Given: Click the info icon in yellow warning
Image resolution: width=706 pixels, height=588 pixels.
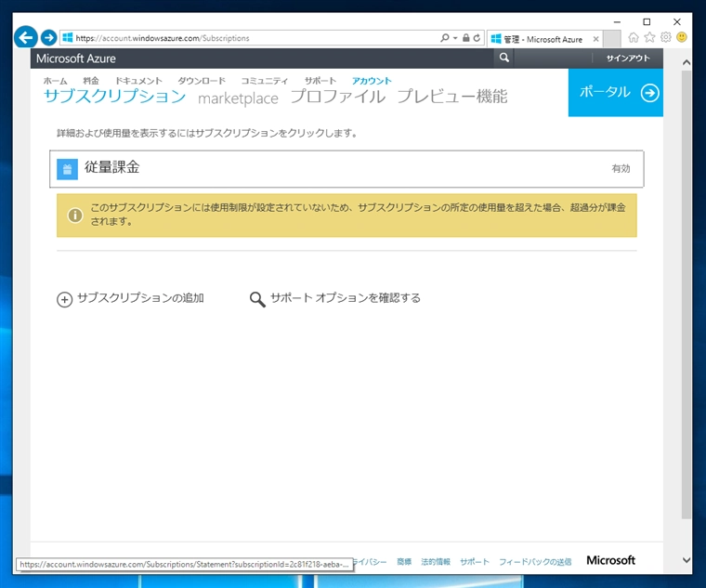Looking at the screenshot, I should [x=74, y=215].
